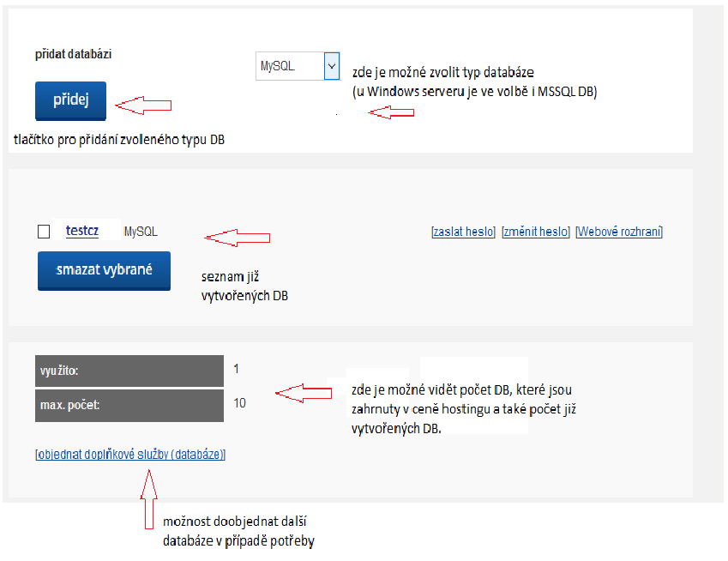
Task: Click 'objednat doplňkové služby (databáze)' link
Action: (x=130, y=454)
